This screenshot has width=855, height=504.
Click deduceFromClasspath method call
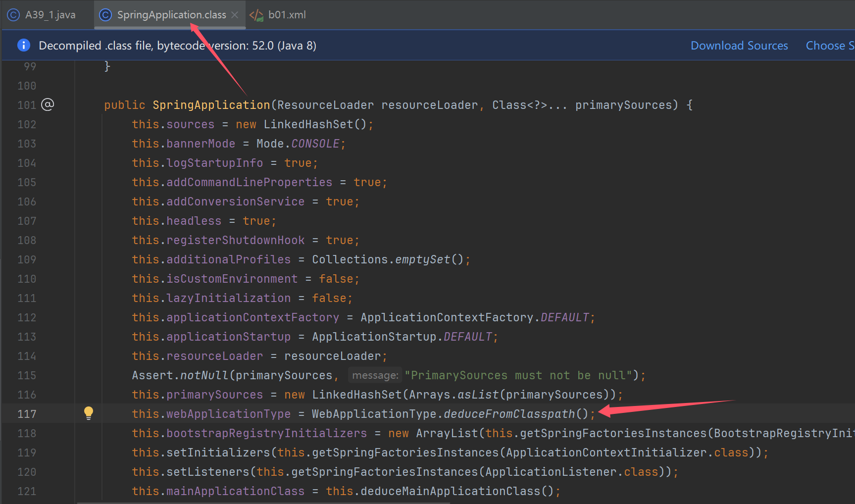click(509, 414)
